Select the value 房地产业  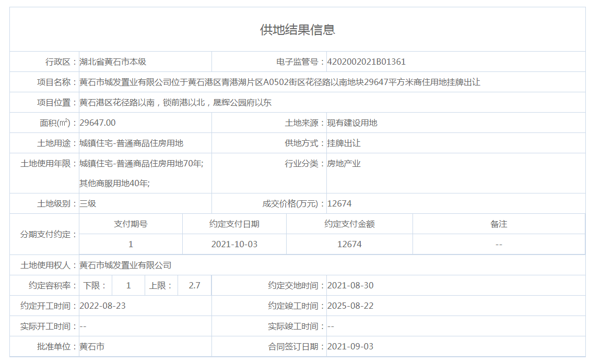point(344,164)
